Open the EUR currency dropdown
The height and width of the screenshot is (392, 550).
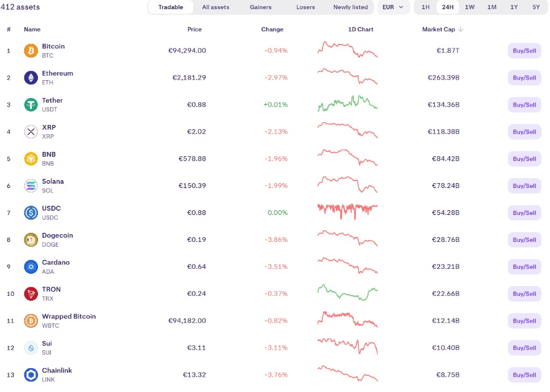[x=393, y=7]
